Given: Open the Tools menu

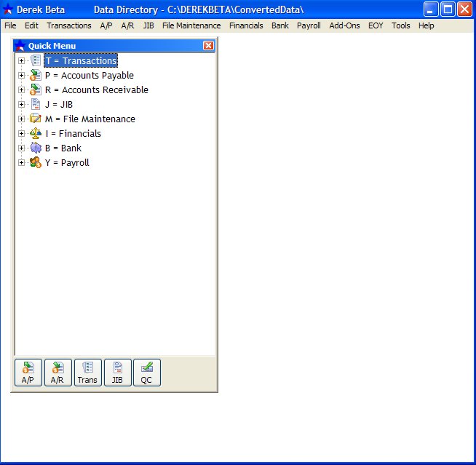Looking at the screenshot, I should click(x=401, y=25).
